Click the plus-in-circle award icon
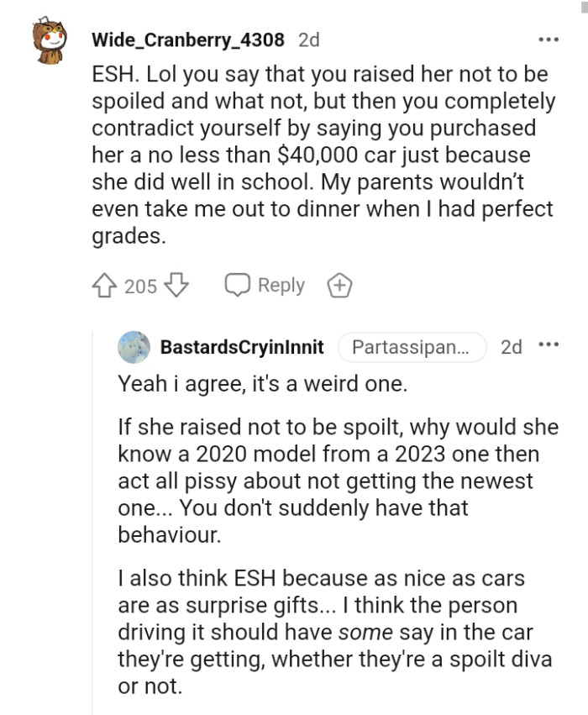 click(339, 286)
